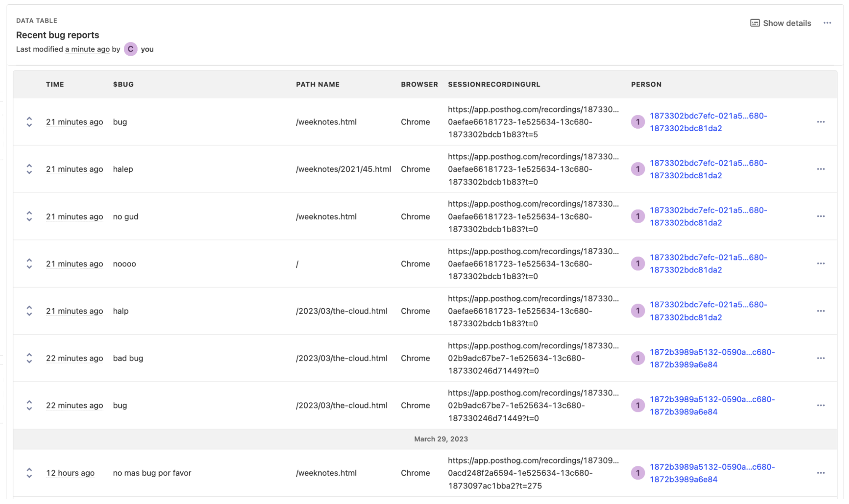The height and width of the screenshot is (504, 849).
Task: Open more options for 'halep' row
Action: (x=820, y=169)
